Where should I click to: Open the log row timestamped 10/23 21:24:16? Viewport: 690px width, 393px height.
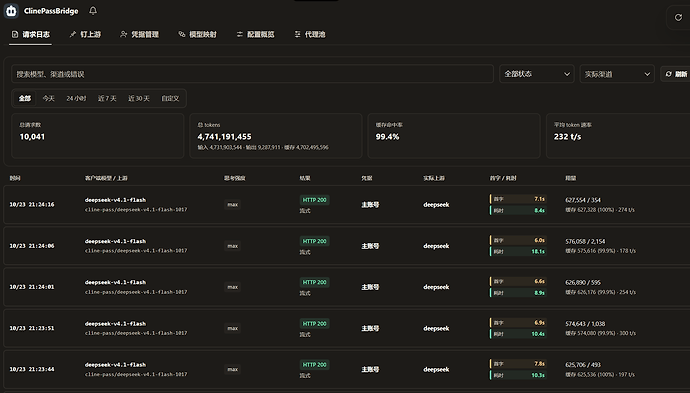click(x=347, y=205)
